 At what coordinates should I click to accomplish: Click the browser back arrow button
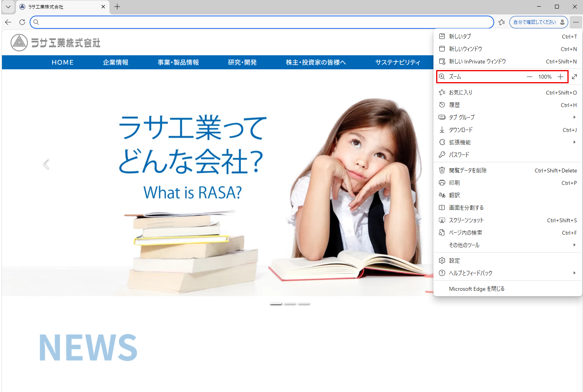[x=8, y=22]
